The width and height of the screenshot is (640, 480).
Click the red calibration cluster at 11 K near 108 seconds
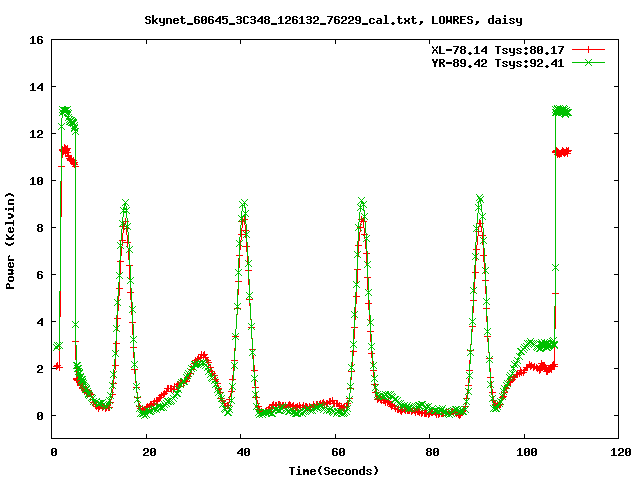coord(562,152)
